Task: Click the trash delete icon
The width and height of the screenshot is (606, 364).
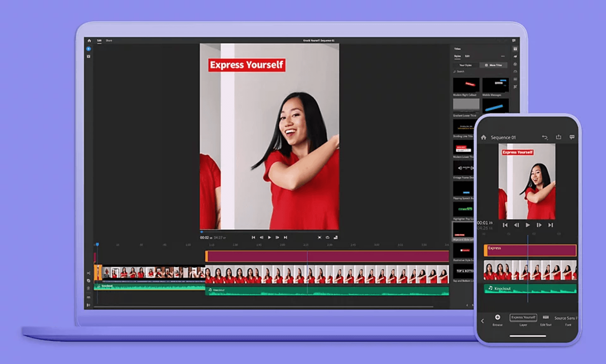Action: point(88,288)
